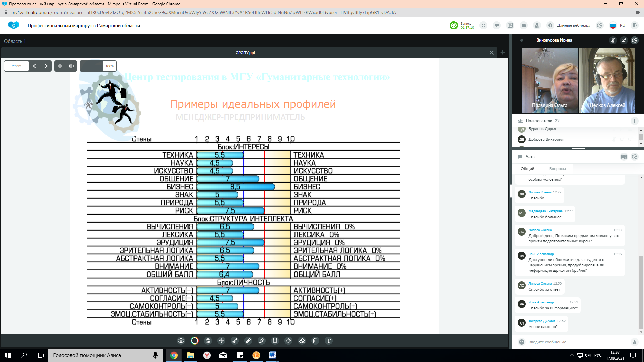This screenshot has height=362, width=644.
Task: Open whiteboard drawing settings gear
Action: [x=181, y=341]
